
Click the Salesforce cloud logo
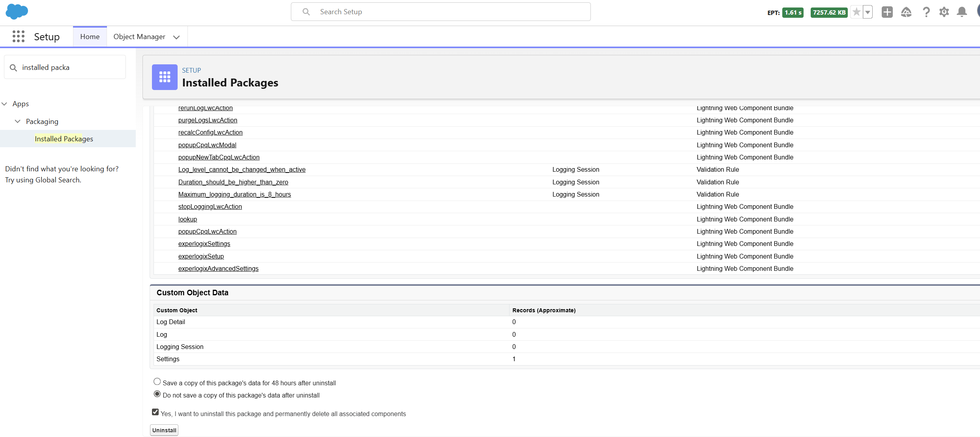coord(17,12)
